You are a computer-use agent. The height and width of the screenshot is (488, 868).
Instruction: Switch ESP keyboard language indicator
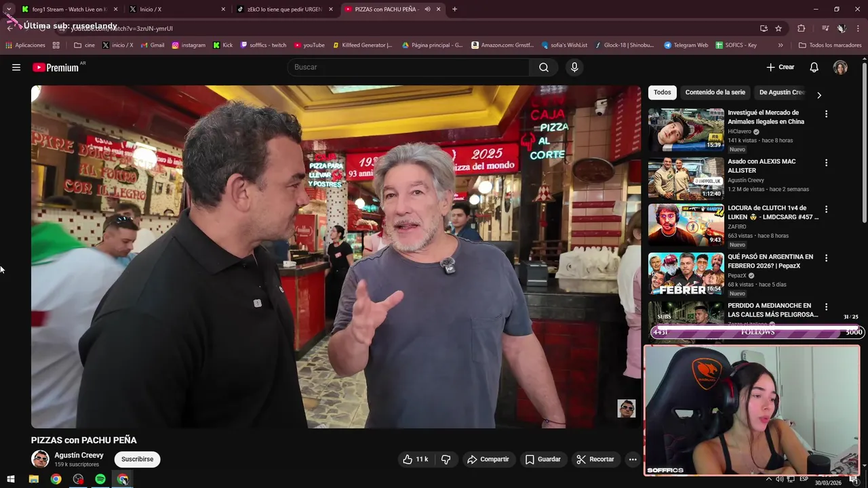coord(804,479)
